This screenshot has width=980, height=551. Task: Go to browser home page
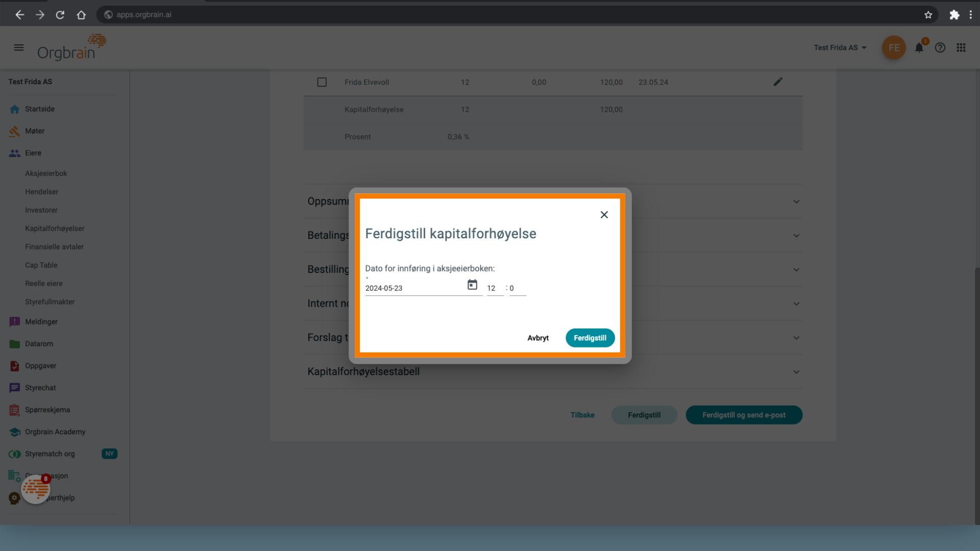tap(81, 15)
